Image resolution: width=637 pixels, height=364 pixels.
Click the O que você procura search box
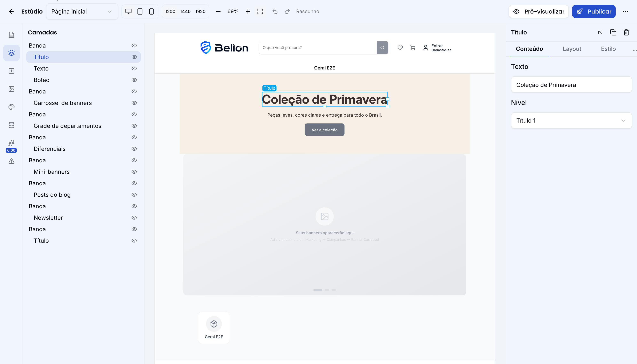click(318, 48)
